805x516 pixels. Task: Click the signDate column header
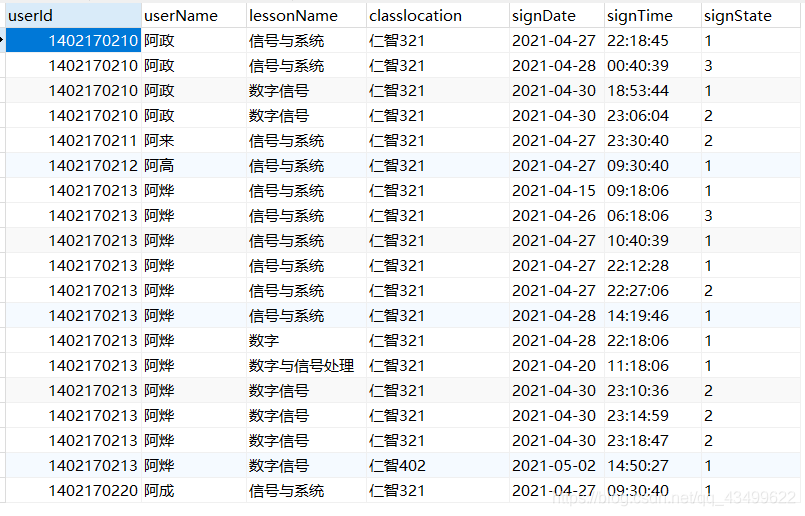(x=557, y=15)
